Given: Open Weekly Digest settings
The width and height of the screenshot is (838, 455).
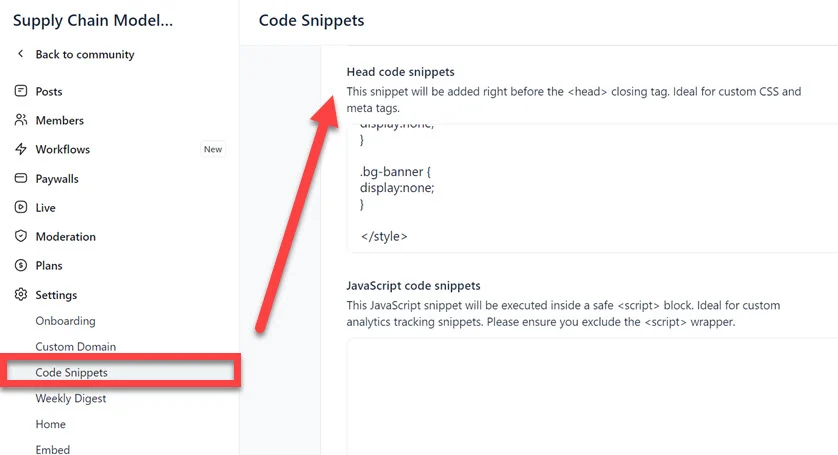Looking at the screenshot, I should [71, 398].
